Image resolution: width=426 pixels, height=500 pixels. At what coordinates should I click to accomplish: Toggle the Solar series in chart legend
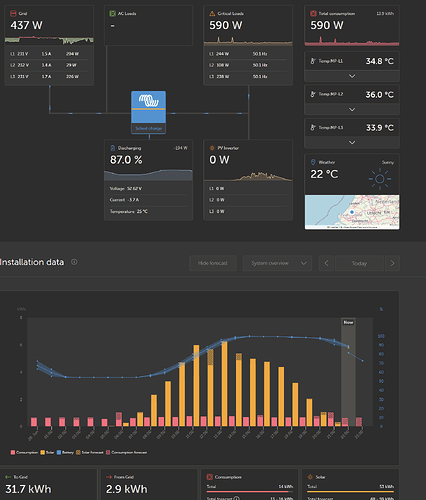pyautogui.click(x=47, y=452)
